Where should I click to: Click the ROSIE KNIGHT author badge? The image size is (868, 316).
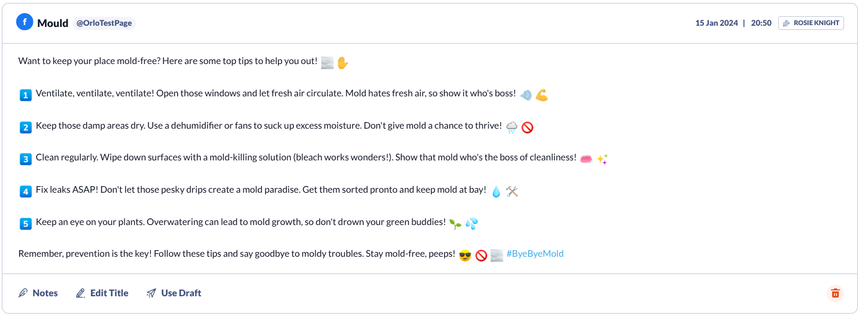tap(811, 23)
